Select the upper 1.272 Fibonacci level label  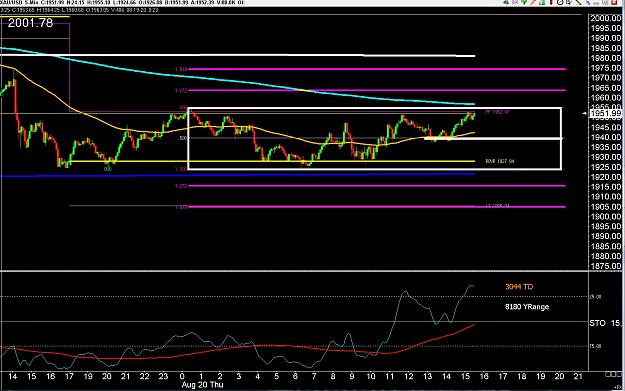pyautogui.click(x=181, y=90)
